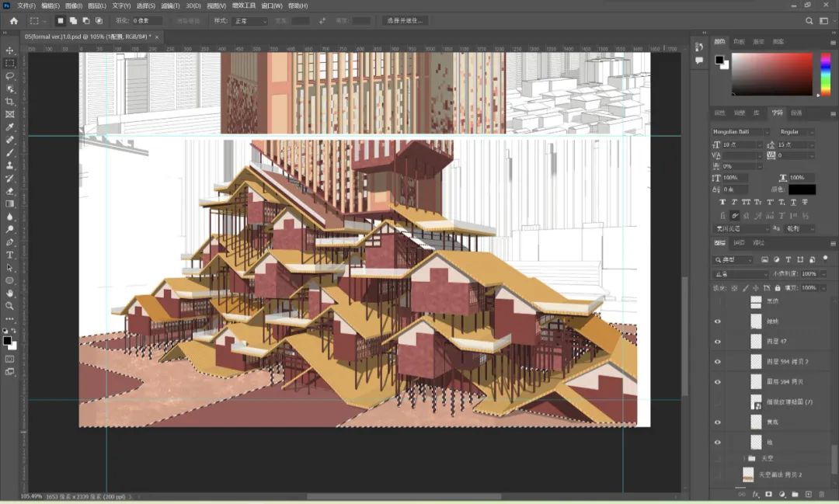Show the hidden 天空 group

point(718,458)
